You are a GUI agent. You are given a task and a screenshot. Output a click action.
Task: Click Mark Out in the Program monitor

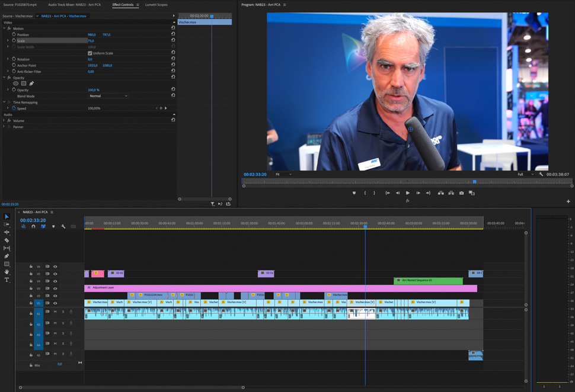click(x=374, y=193)
